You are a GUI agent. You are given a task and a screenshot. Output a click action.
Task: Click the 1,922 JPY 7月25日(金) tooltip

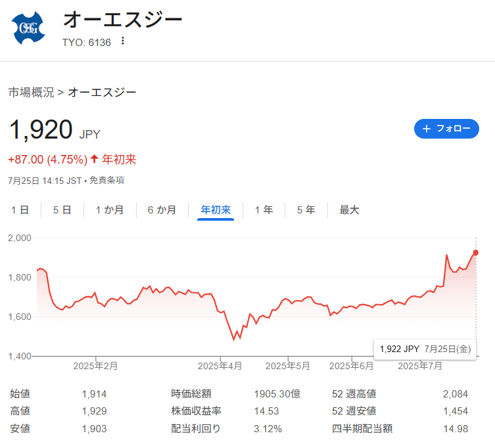[425, 349]
